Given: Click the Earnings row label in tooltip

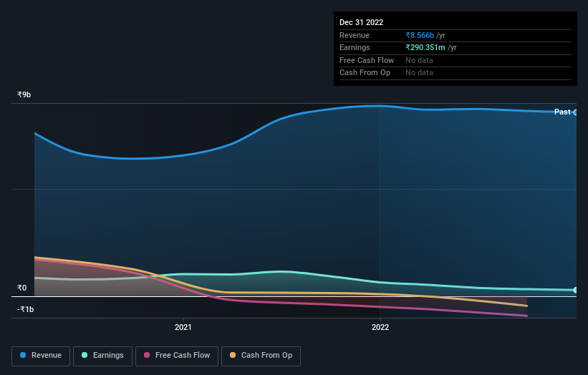Looking at the screenshot, I should [355, 47].
